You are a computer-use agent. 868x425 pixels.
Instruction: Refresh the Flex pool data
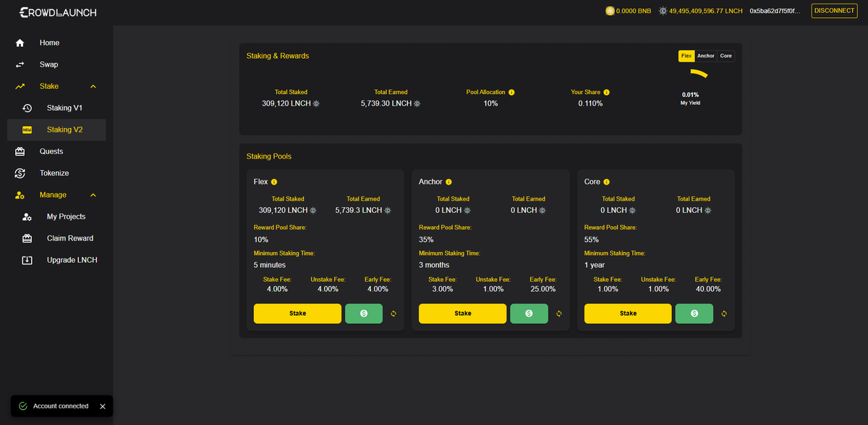[393, 314]
